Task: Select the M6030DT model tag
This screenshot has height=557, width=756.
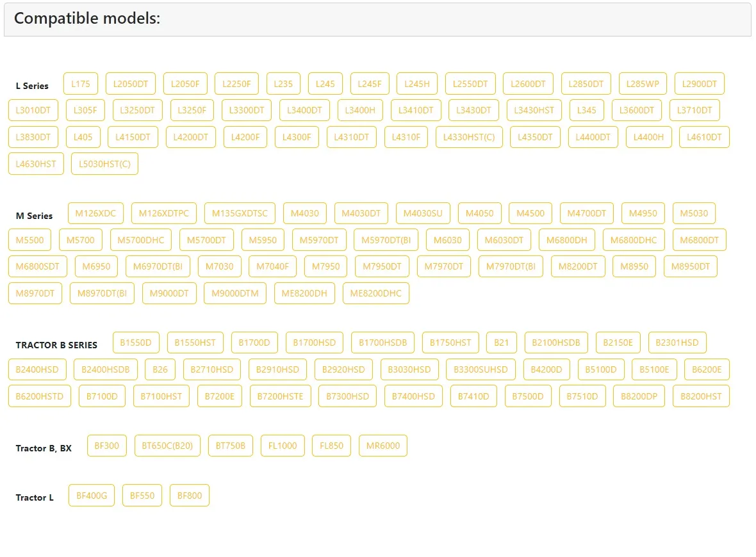Action: click(504, 240)
